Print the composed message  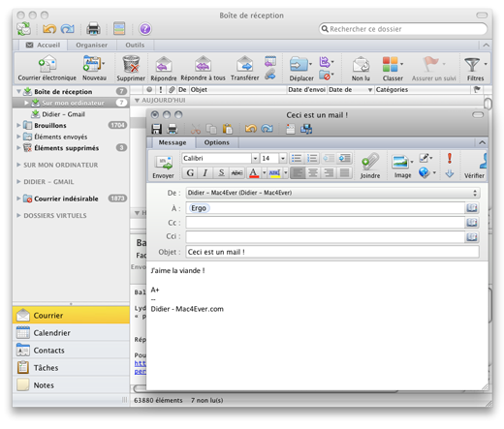[x=173, y=129]
